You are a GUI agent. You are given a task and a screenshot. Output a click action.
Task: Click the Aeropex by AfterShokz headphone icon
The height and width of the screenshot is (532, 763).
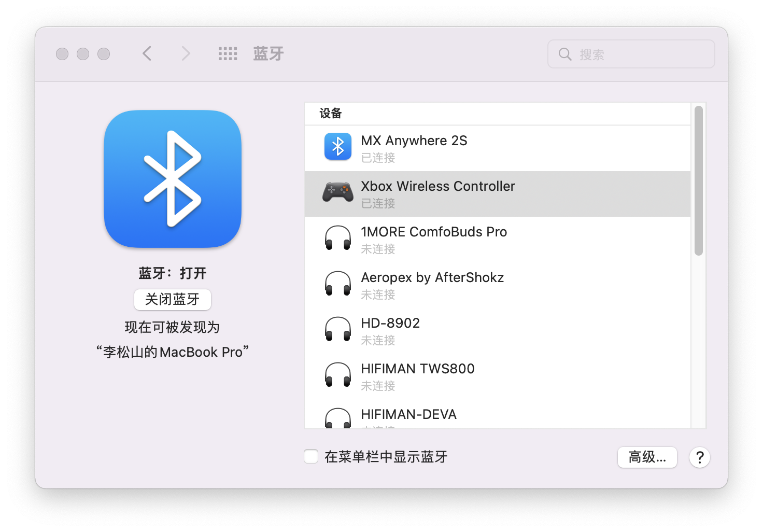[338, 284]
